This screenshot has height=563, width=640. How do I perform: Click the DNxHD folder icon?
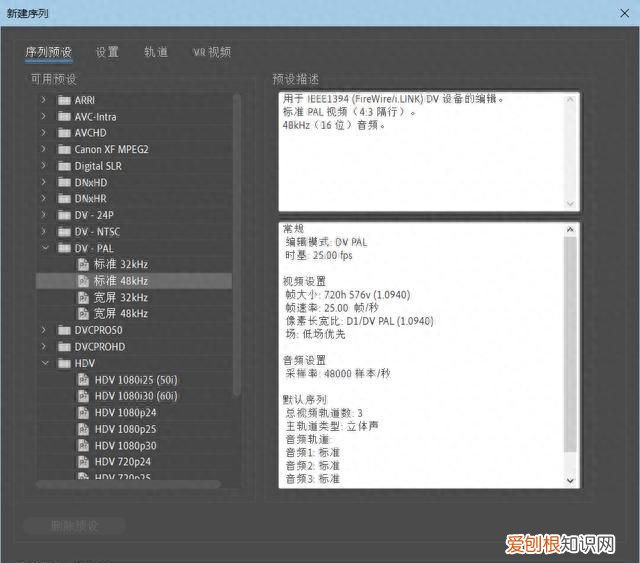pos(64,182)
